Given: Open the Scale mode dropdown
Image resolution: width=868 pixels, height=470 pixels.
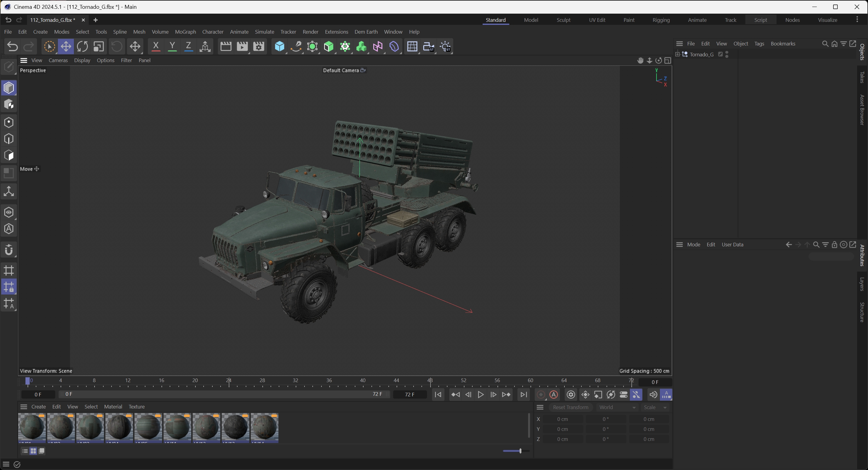Looking at the screenshot, I should pyautogui.click(x=655, y=407).
